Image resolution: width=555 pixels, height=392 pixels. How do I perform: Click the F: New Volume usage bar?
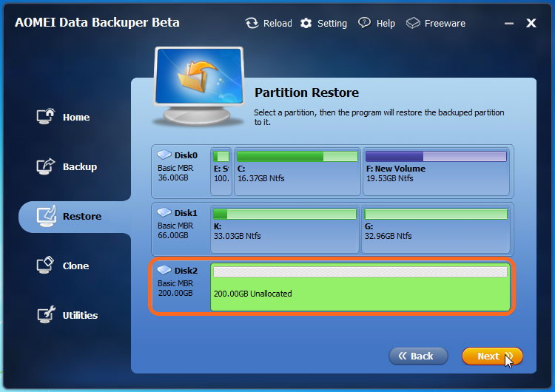436,156
